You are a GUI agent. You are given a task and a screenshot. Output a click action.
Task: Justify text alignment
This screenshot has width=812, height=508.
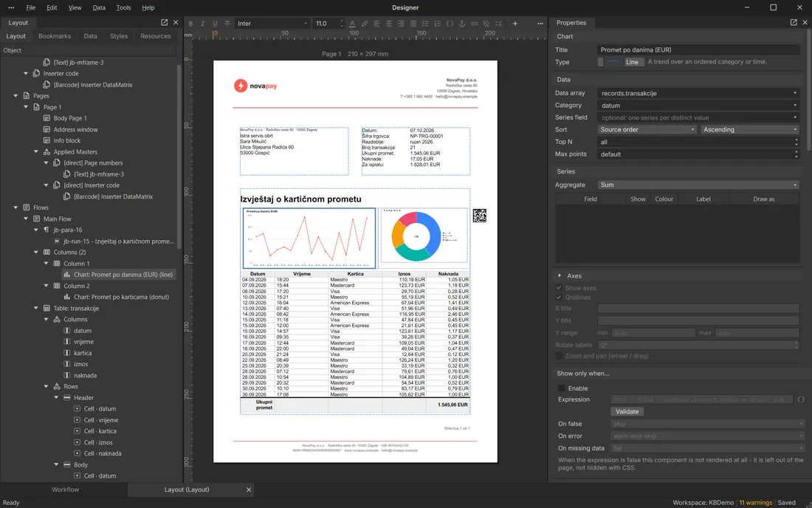pos(413,24)
